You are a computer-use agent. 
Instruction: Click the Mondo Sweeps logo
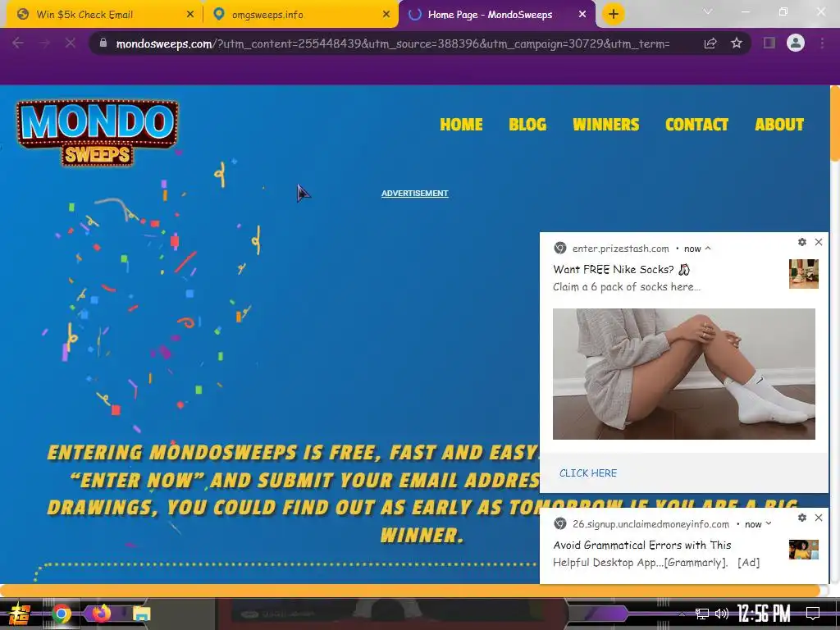click(x=98, y=133)
